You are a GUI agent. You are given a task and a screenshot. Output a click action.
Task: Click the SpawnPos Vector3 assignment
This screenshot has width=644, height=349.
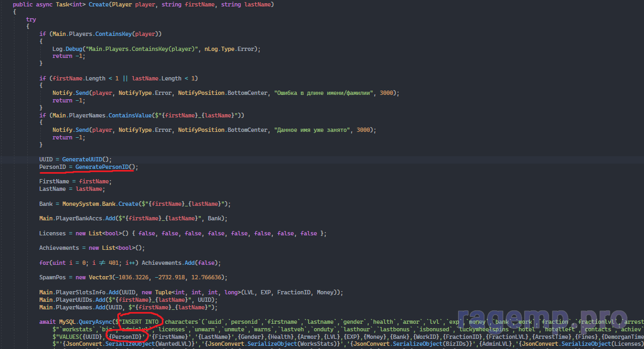click(133, 277)
